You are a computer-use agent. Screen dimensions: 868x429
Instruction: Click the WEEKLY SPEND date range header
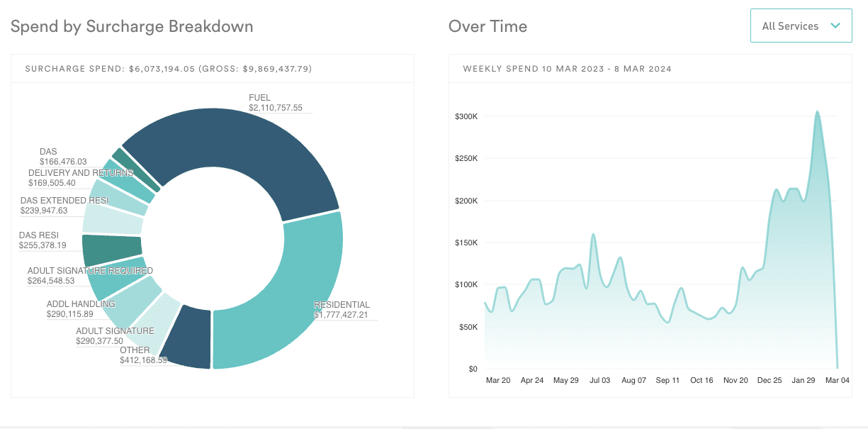pos(567,69)
